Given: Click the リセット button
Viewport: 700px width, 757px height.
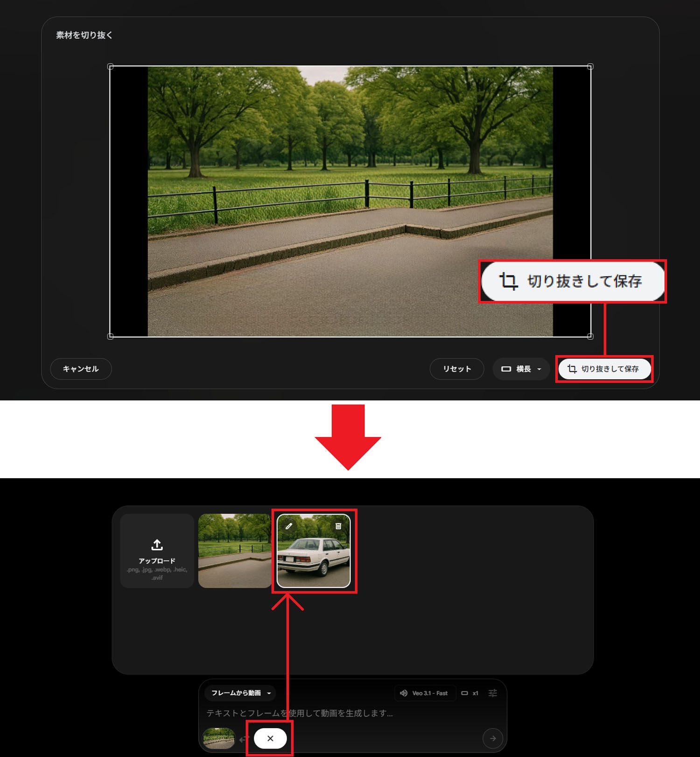Looking at the screenshot, I should (x=457, y=369).
